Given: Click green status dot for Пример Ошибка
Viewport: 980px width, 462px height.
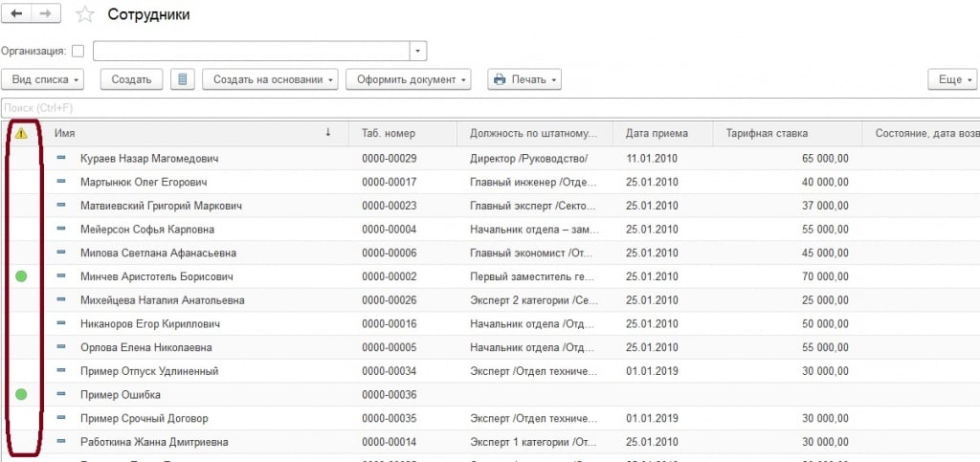Looking at the screenshot, I should click(21, 394).
